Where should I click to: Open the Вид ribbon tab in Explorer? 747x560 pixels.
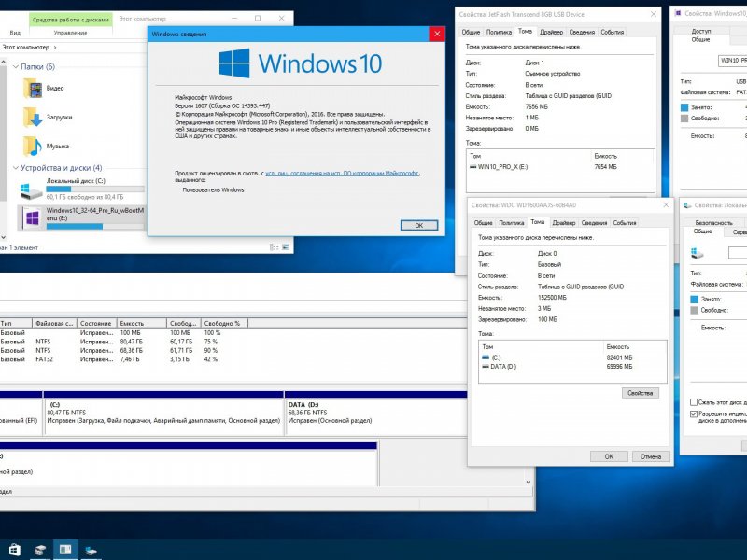tap(15, 33)
